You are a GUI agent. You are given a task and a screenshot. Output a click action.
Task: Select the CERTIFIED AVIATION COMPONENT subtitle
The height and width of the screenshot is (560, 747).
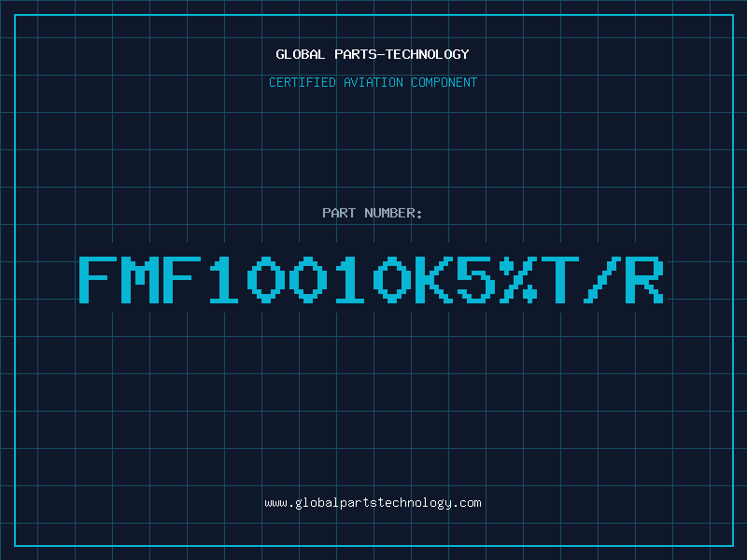373,82
